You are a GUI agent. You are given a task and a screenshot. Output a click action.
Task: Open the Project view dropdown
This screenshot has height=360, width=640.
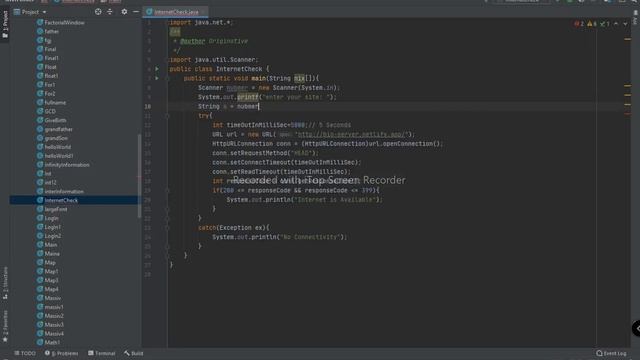point(31,12)
